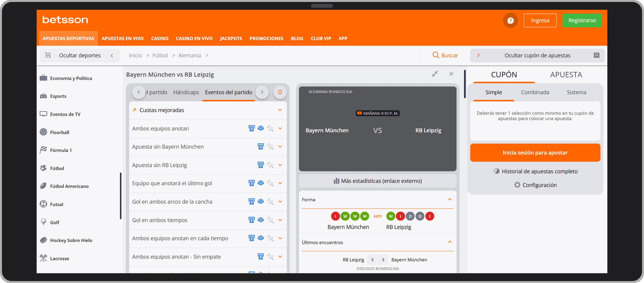Click bet builder icon for Ambos equipos anotan
Image resolution: width=644 pixels, height=283 pixels.
[261, 128]
